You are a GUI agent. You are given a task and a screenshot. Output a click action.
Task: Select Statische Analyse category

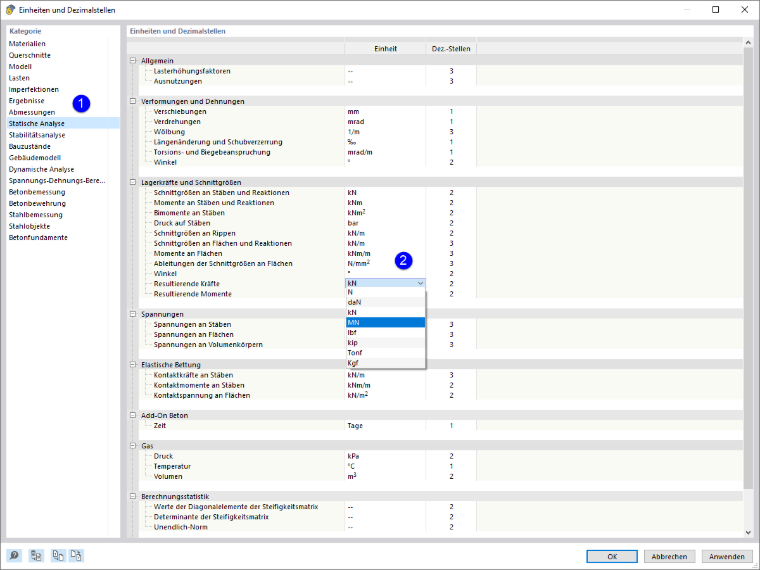pyautogui.click(x=63, y=124)
